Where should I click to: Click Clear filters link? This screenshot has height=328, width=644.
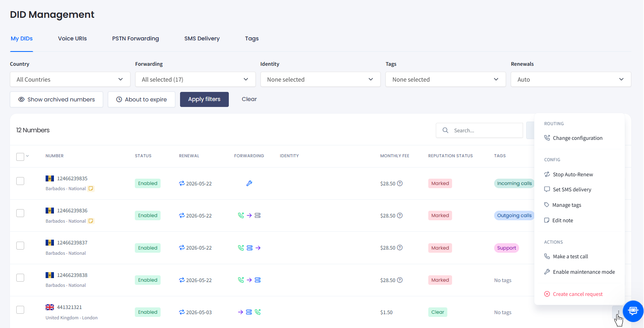249,99
